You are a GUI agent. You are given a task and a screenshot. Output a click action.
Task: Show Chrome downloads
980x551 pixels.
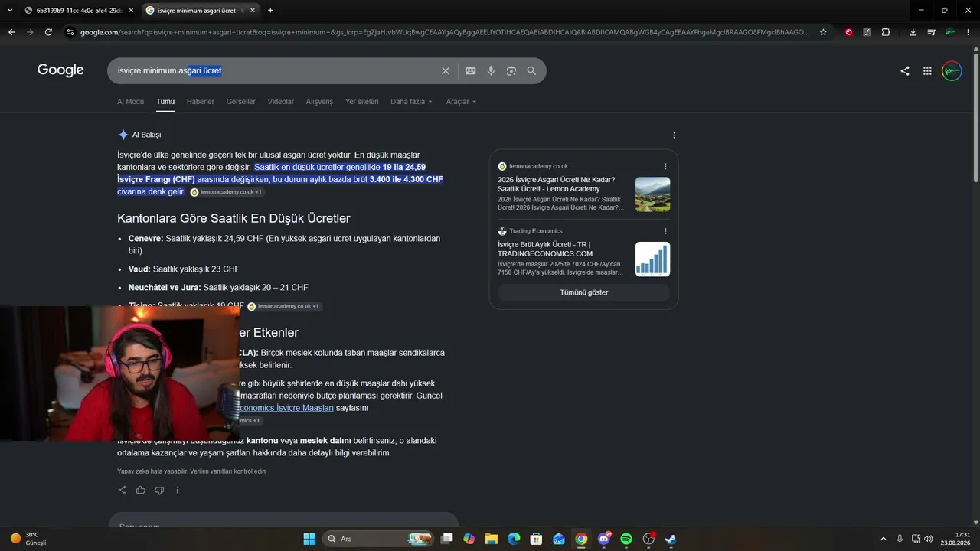(x=913, y=32)
